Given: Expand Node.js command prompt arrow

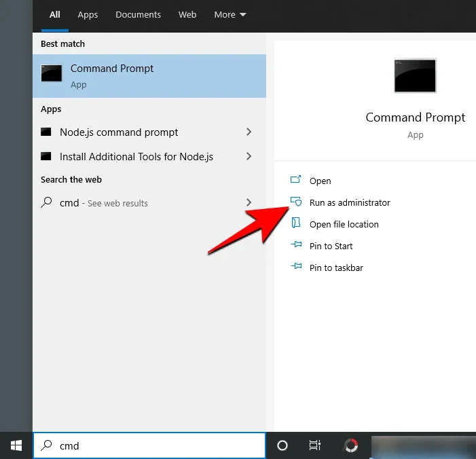Looking at the screenshot, I should click(x=249, y=132).
